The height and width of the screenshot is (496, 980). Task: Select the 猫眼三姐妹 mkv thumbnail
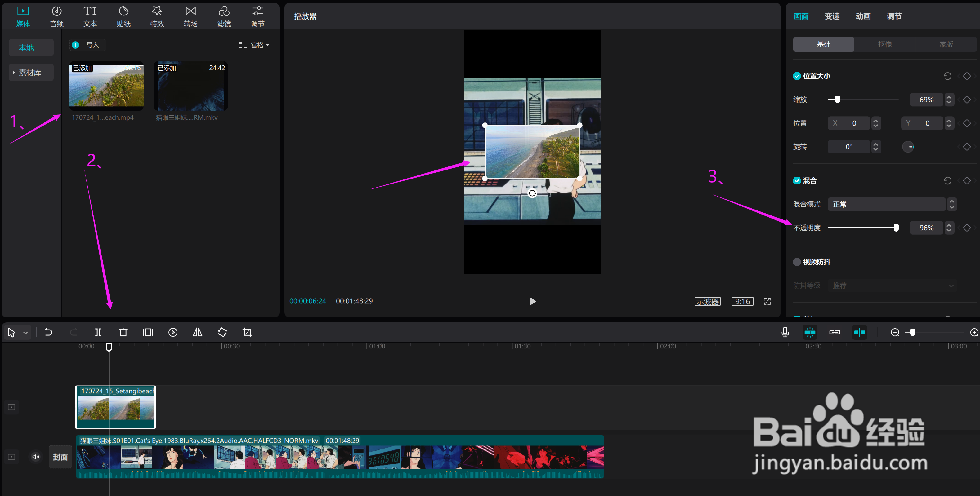pos(190,86)
